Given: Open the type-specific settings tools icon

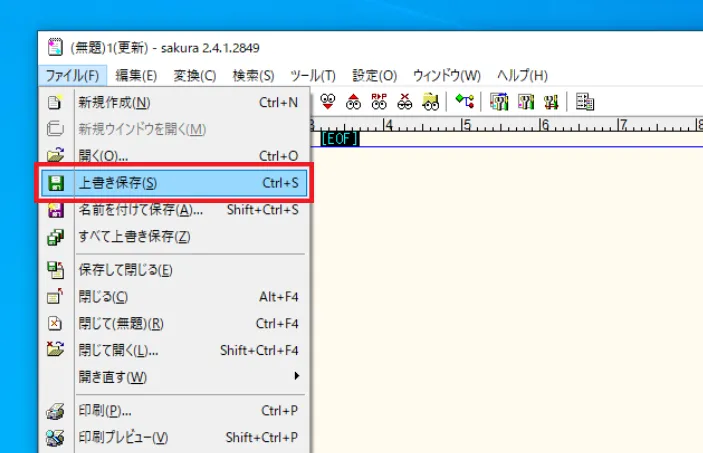Looking at the screenshot, I should [x=525, y=102].
